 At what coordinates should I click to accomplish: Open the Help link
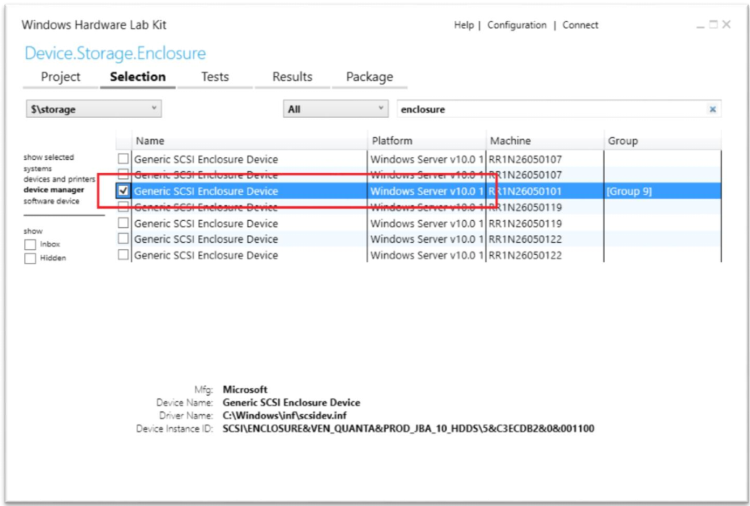pos(463,25)
